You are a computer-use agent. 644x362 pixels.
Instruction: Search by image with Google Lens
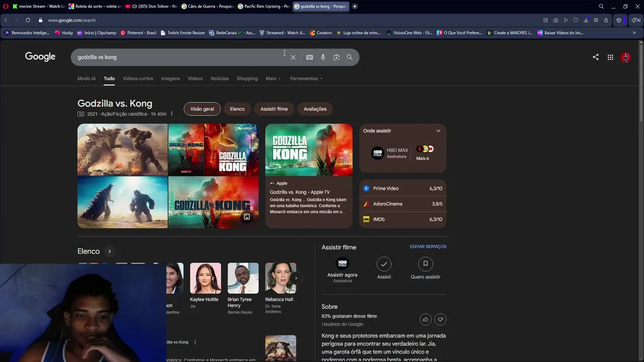[336, 57]
